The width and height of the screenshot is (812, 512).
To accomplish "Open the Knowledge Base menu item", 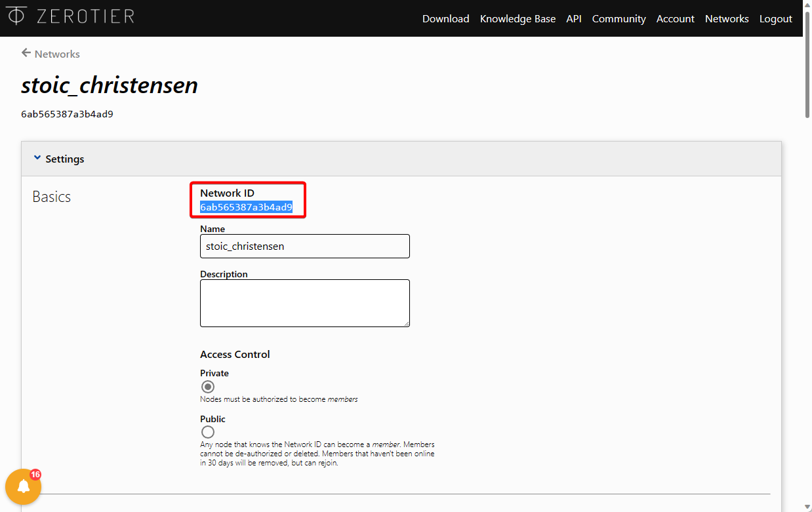I will 518,18.
